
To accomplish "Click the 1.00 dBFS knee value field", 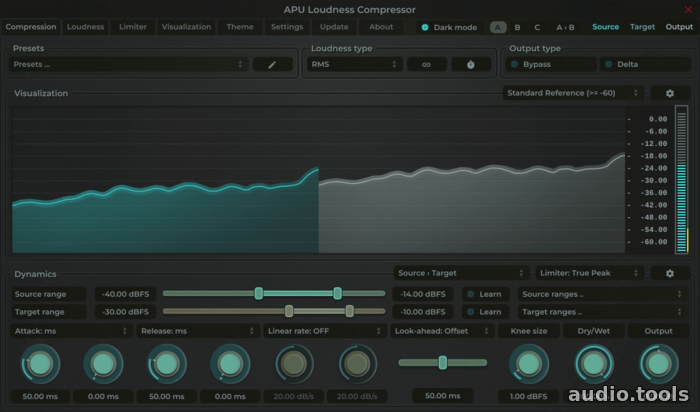I will coord(529,396).
